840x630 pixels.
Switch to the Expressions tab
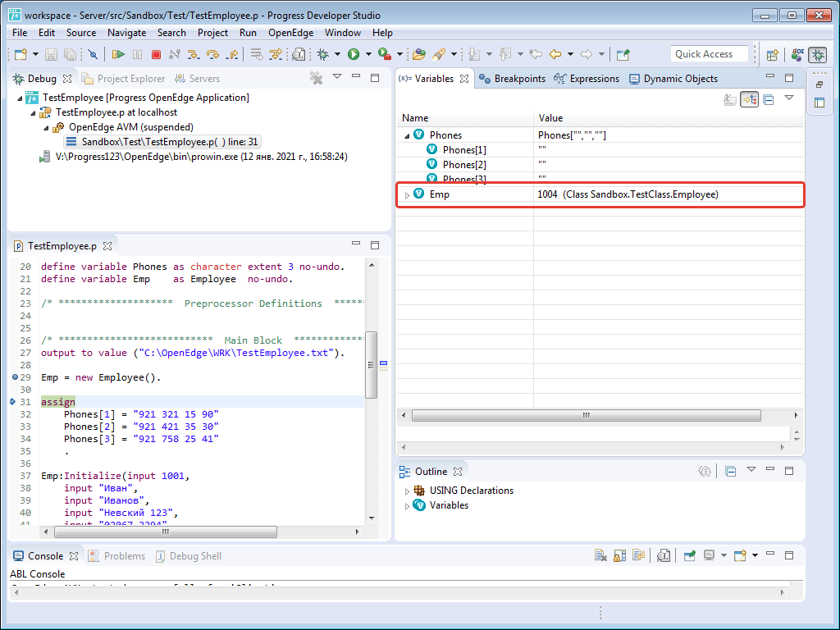click(587, 79)
